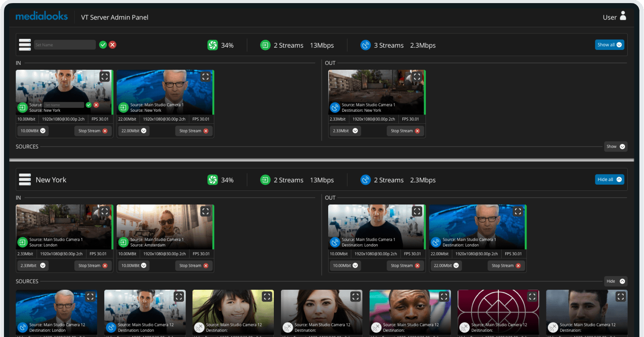The width and height of the screenshot is (644, 337).
Task: Click blue satellite icon on New York OUT stream
Action: 335,107
